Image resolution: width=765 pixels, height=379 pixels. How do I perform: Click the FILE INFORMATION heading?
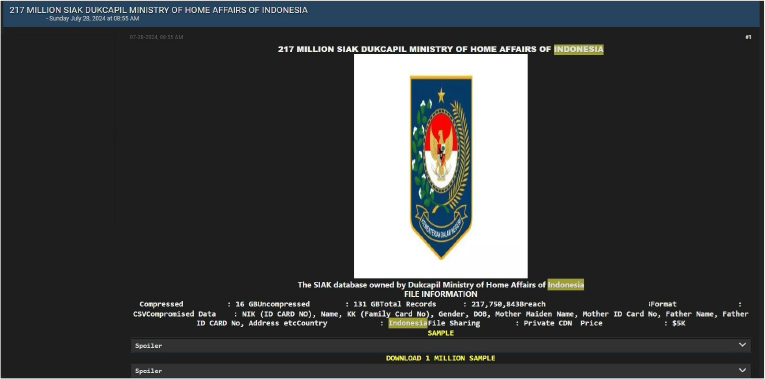pyautogui.click(x=441, y=294)
